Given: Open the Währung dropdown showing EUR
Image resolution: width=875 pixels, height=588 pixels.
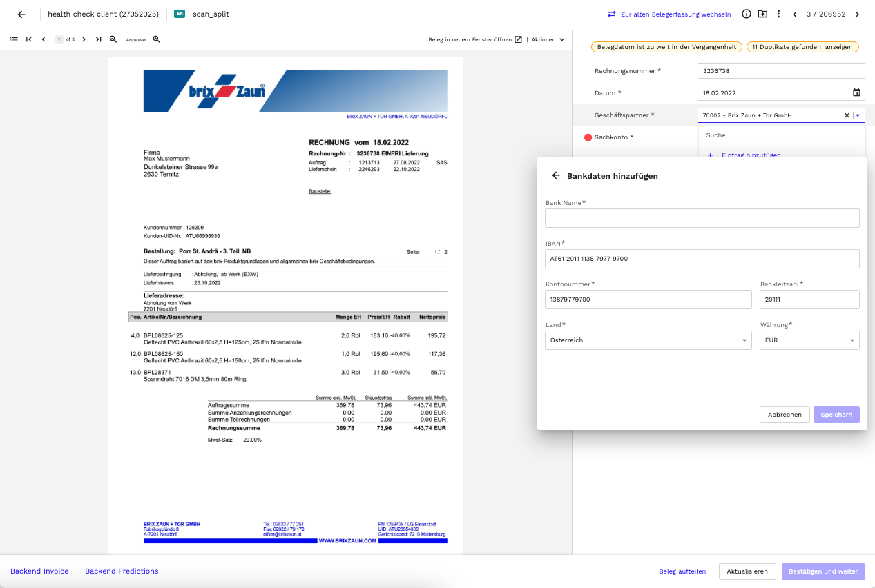Looking at the screenshot, I should pyautogui.click(x=809, y=340).
